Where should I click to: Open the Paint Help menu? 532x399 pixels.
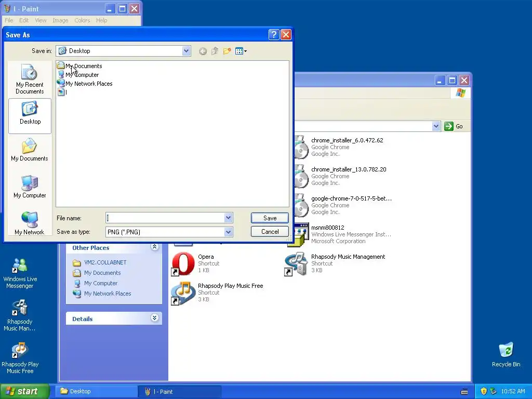(x=101, y=20)
